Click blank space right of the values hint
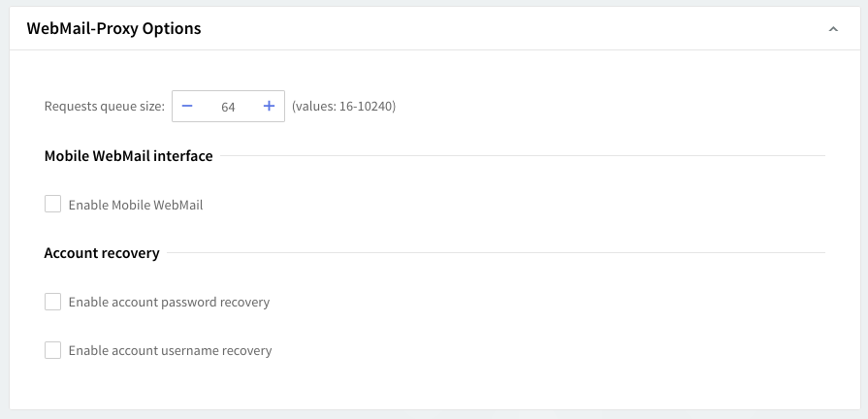Viewport: 868px width, 419px height. coord(611,107)
